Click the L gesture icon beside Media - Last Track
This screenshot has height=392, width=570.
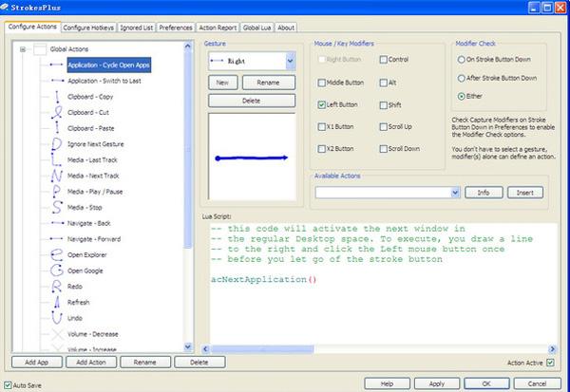pyautogui.click(x=56, y=159)
